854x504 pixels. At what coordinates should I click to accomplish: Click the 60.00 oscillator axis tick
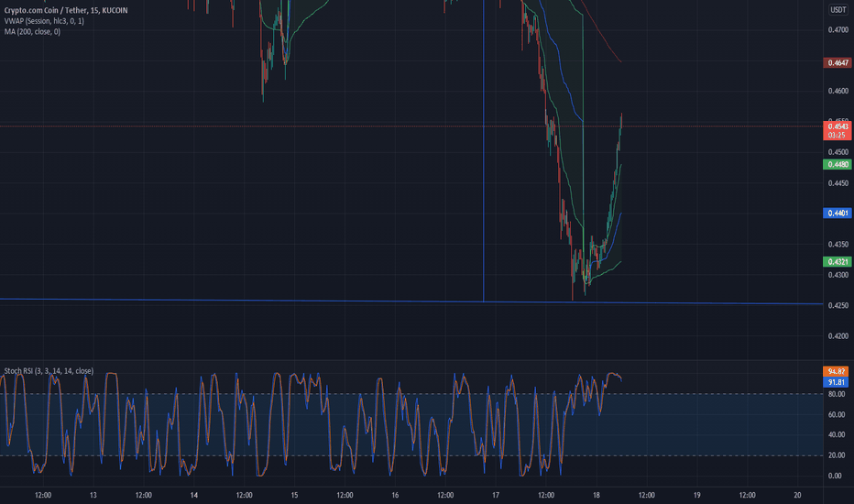click(837, 414)
